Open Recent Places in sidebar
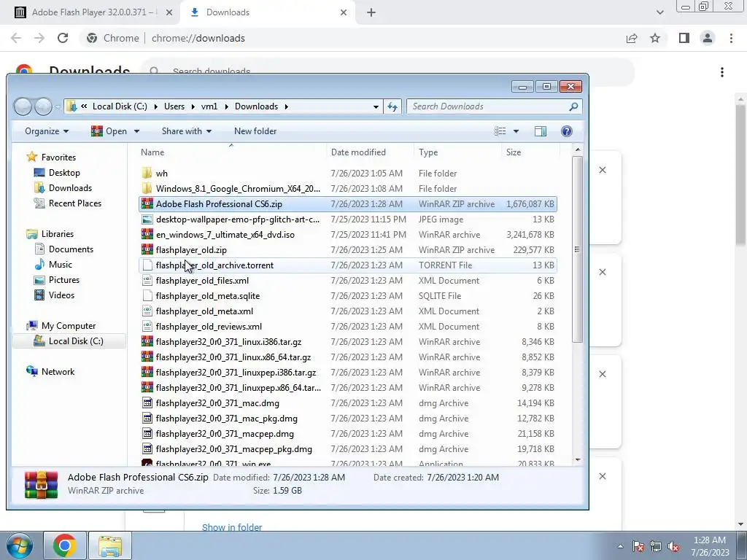The image size is (747, 560). click(75, 203)
